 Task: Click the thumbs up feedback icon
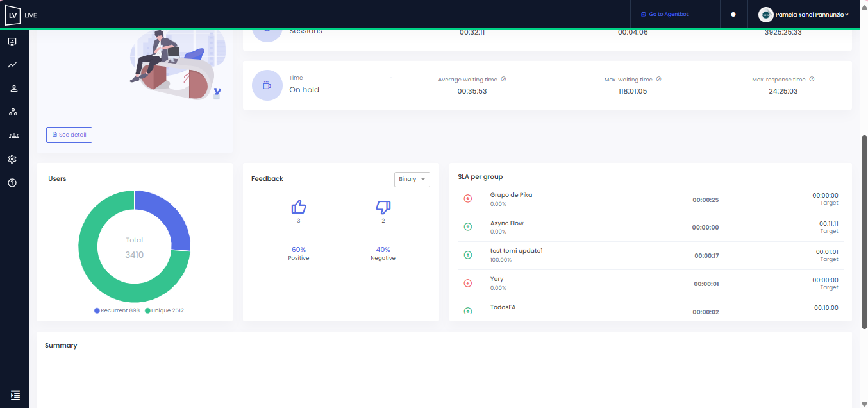click(299, 207)
